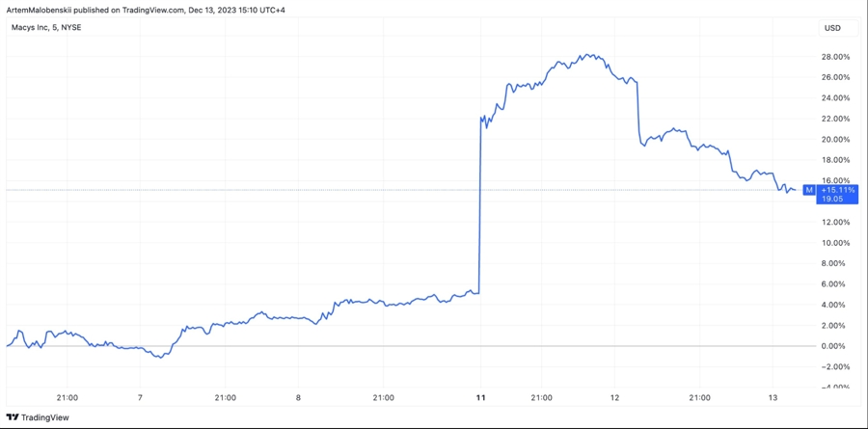Open the USD currency selector
This screenshot has width=868, height=429.
click(831, 28)
